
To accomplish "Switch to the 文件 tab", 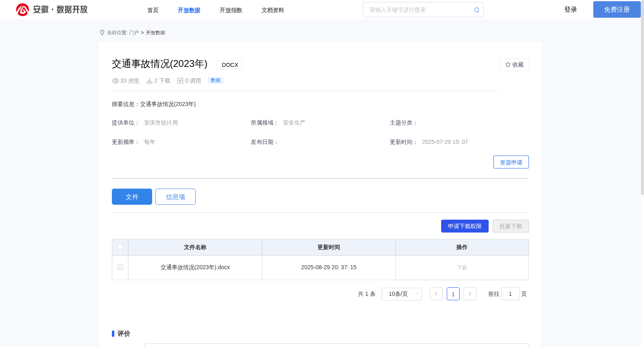I will [x=132, y=197].
